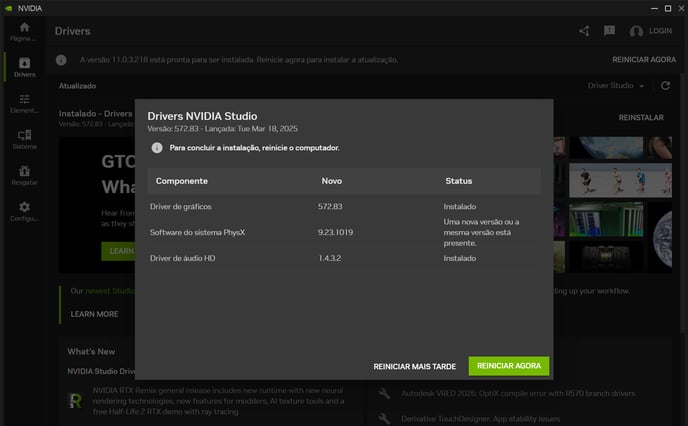Click the athletes running thumbnail
This screenshot has height=426, width=688.
pos(620,180)
